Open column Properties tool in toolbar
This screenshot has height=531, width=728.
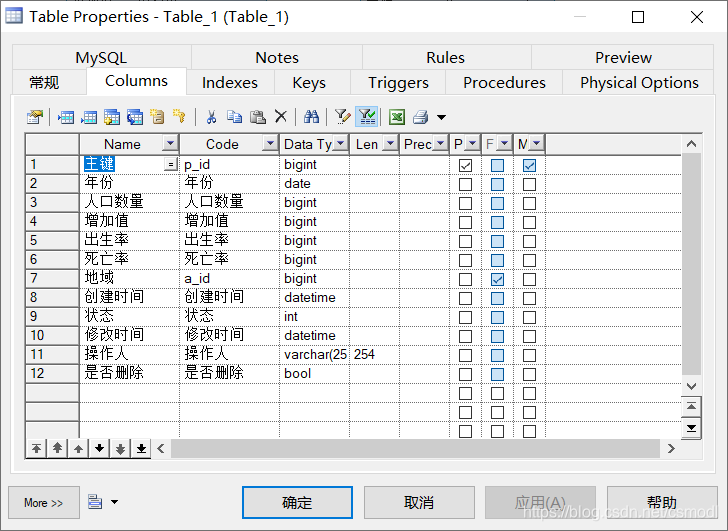pyautogui.click(x=35, y=117)
